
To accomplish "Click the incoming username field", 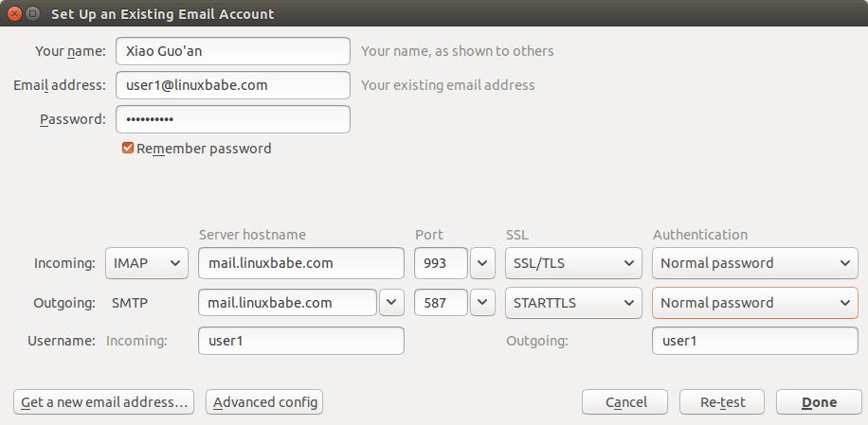I will (300, 341).
